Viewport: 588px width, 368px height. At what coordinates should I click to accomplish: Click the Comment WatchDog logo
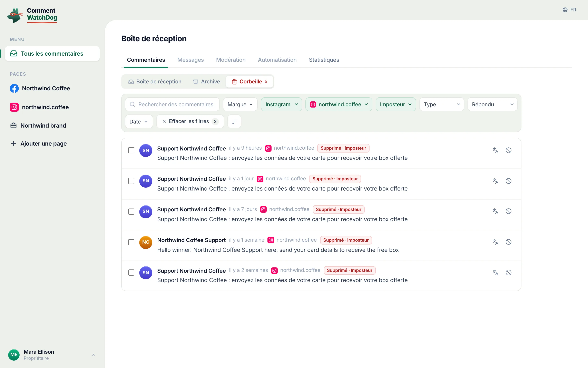[x=32, y=15]
